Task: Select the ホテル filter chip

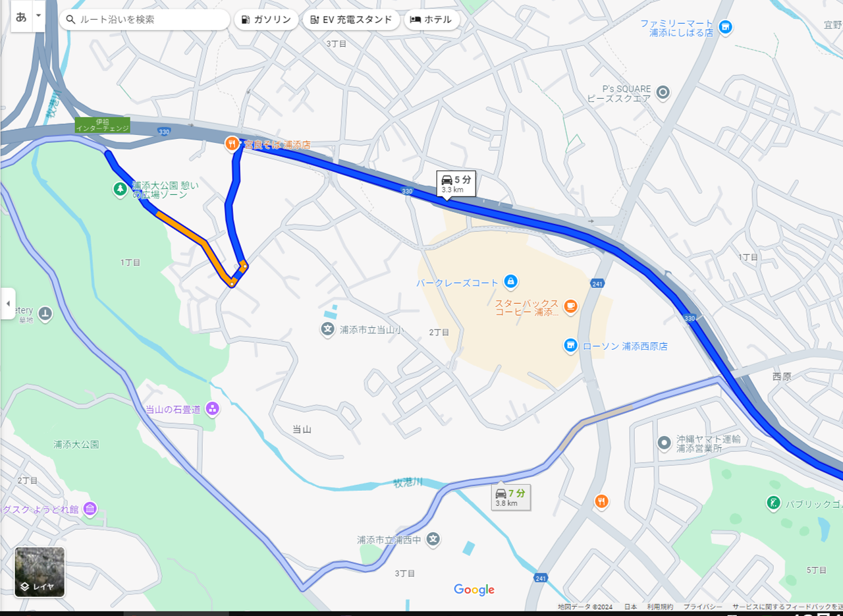Action: (x=431, y=20)
